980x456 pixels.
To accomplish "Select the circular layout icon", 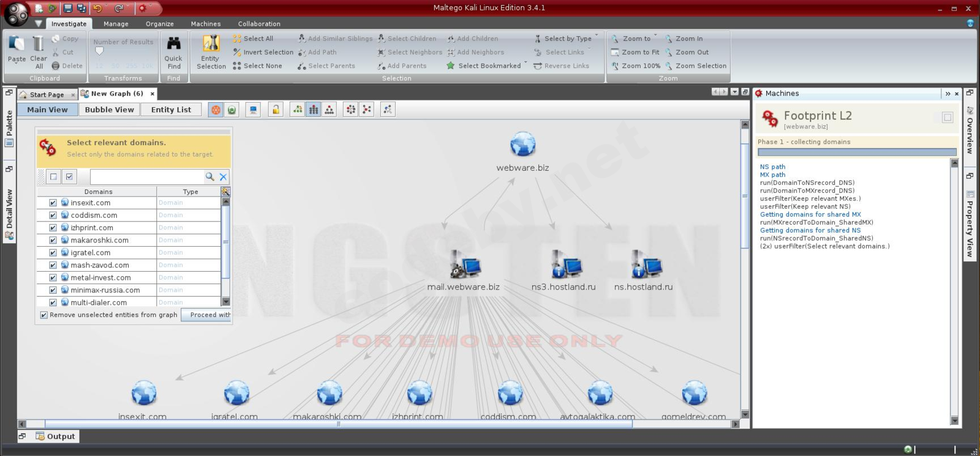I will pos(351,110).
